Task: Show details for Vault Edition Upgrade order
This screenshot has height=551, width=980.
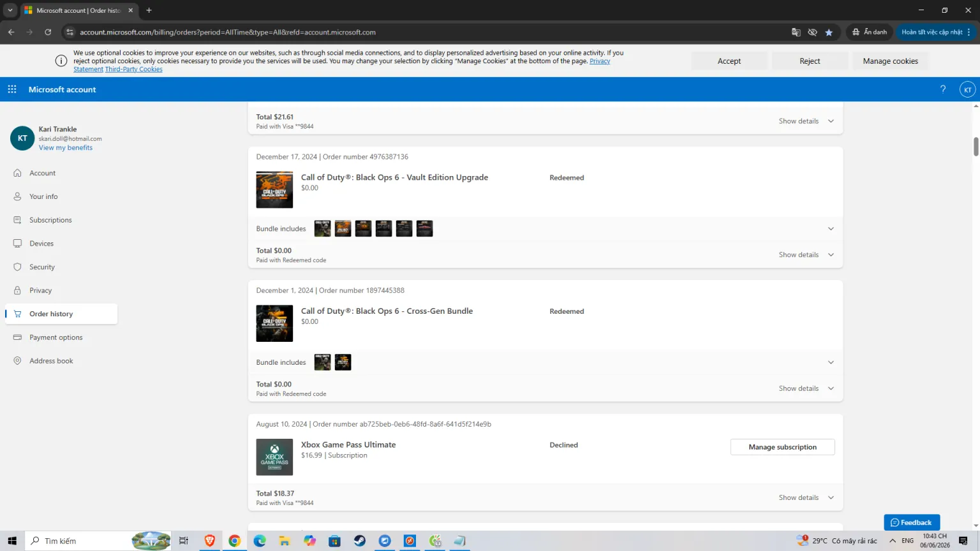Action: [806, 254]
